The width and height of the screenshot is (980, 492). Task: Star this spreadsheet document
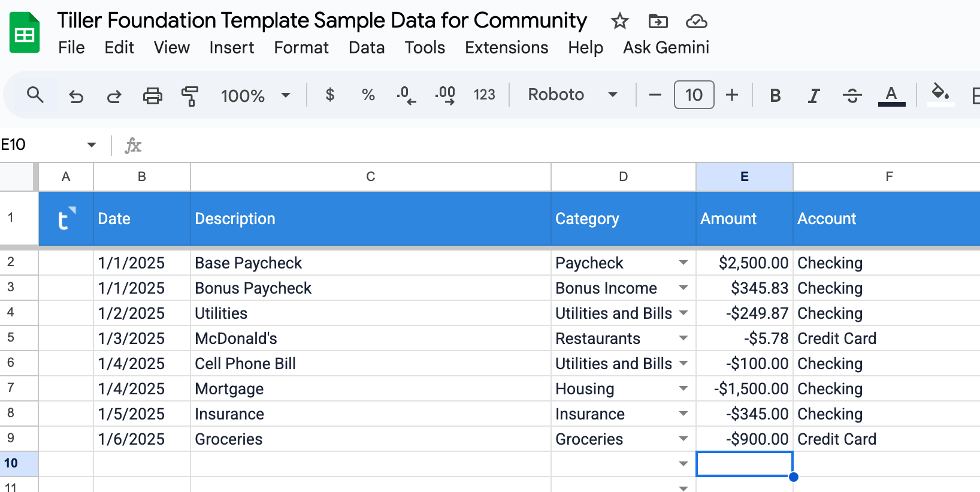pos(619,22)
